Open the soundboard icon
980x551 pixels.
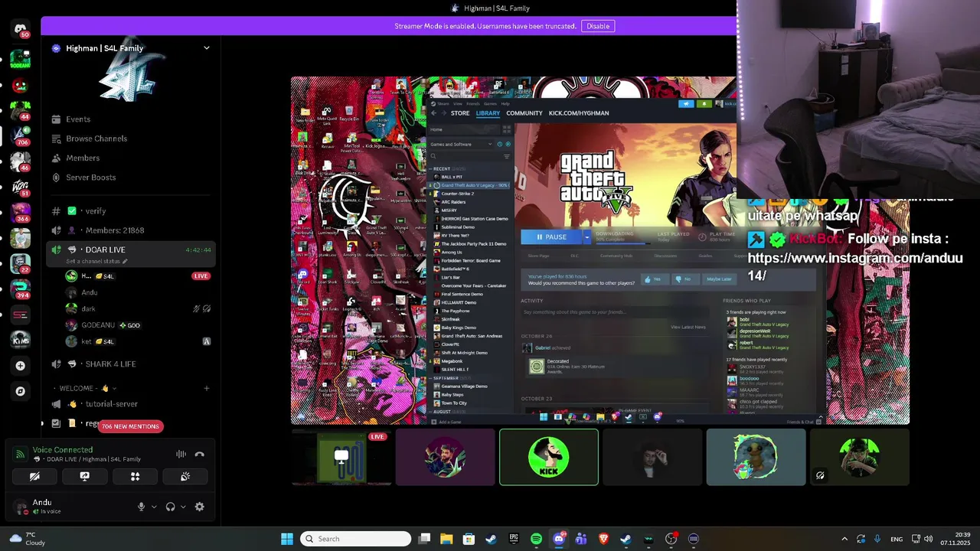tap(185, 476)
